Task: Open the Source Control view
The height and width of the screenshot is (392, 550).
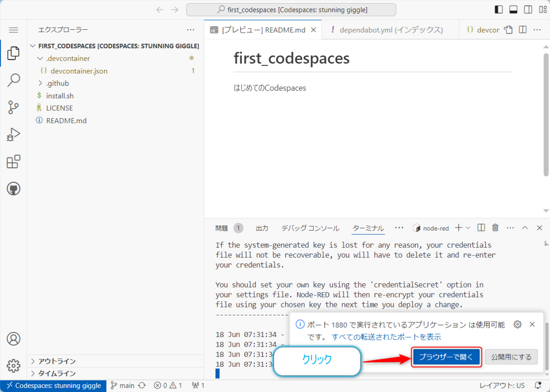Action: pyautogui.click(x=13, y=107)
